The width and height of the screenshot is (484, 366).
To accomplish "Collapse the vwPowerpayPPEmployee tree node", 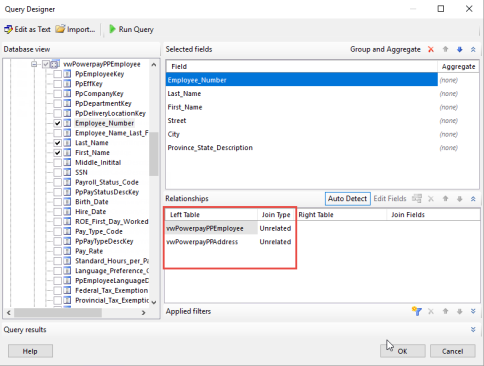I will click(x=34, y=64).
